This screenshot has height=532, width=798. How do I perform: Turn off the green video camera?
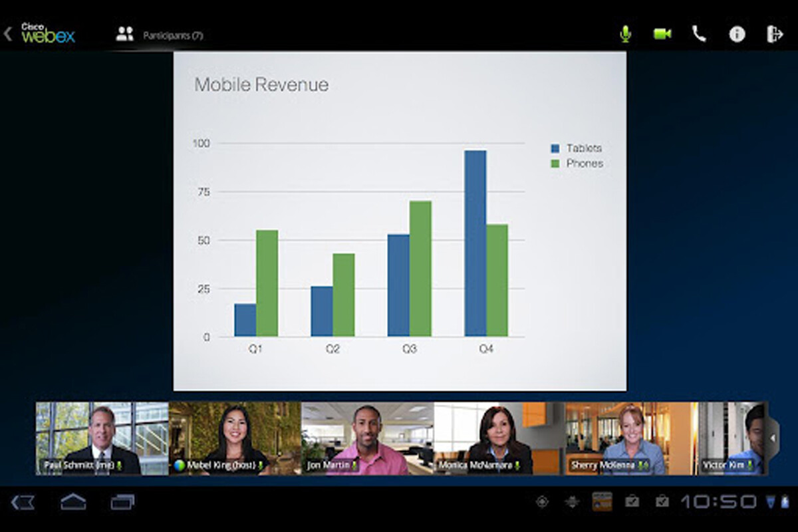[x=662, y=34]
